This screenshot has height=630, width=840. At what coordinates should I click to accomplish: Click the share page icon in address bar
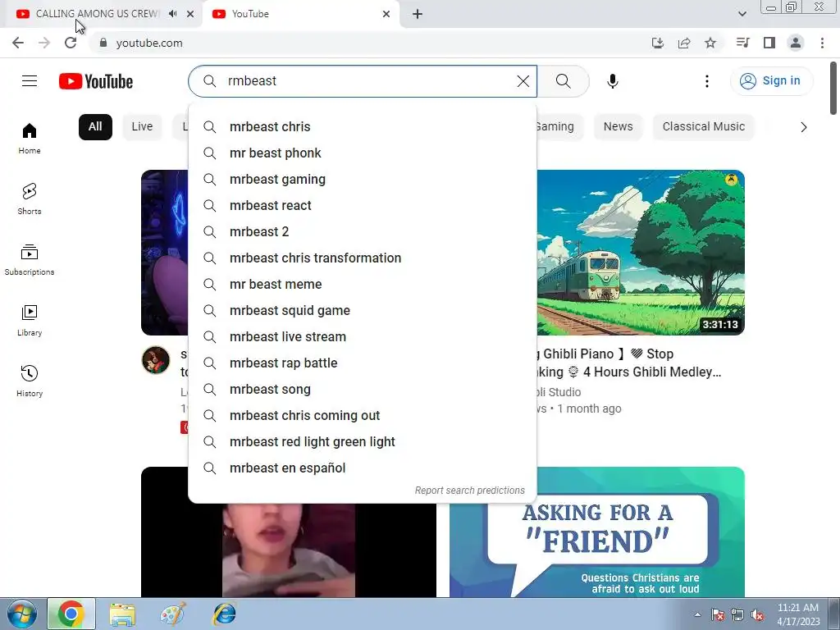[684, 43]
